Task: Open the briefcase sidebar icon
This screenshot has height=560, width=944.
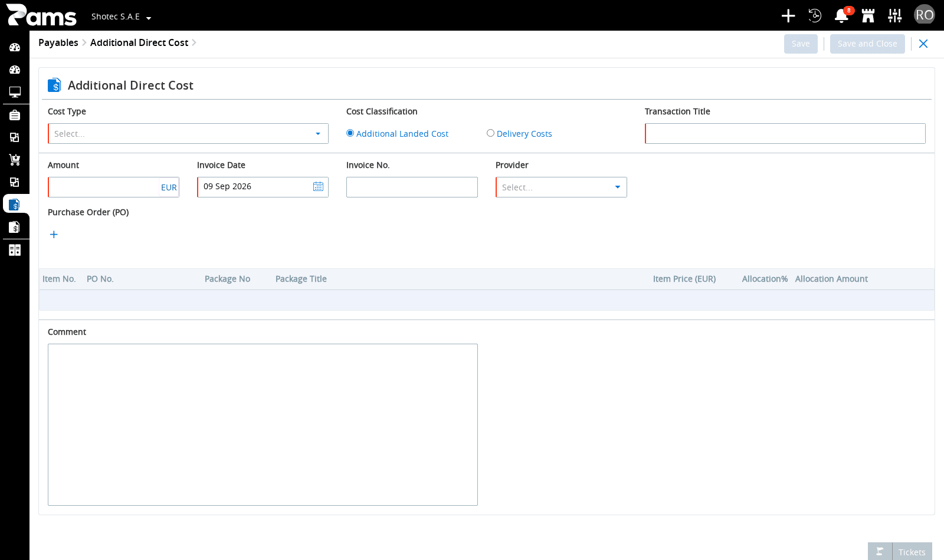Action: [x=15, y=115]
